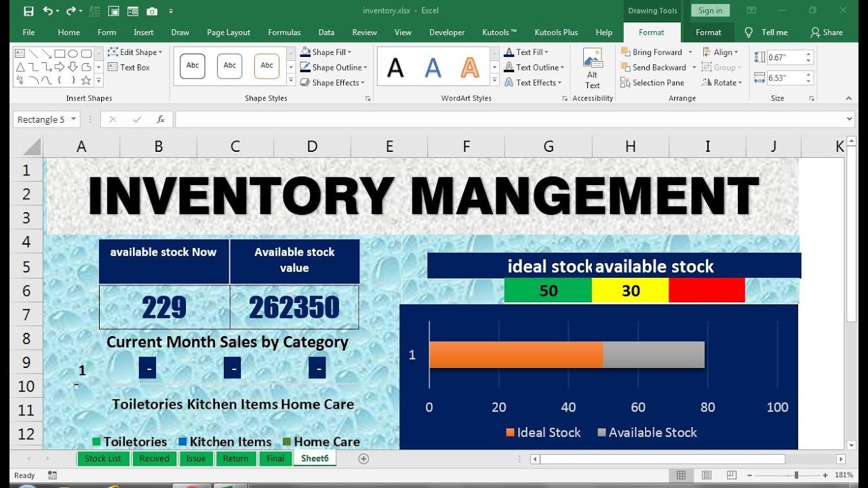This screenshot has height=488, width=868.
Task: Click the Sign in button
Action: coord(710,10)
